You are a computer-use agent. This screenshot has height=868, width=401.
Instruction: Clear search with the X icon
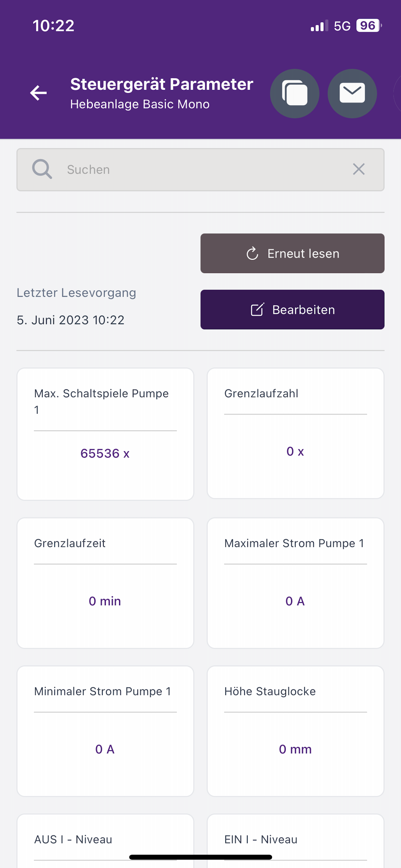point(359,169)
